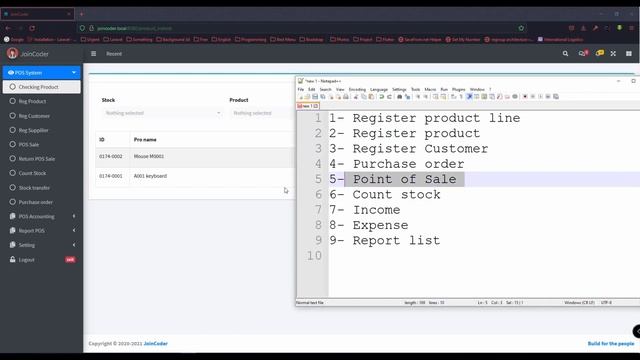Select Reg Supplier in the sidebar

[x=42, y=130]
